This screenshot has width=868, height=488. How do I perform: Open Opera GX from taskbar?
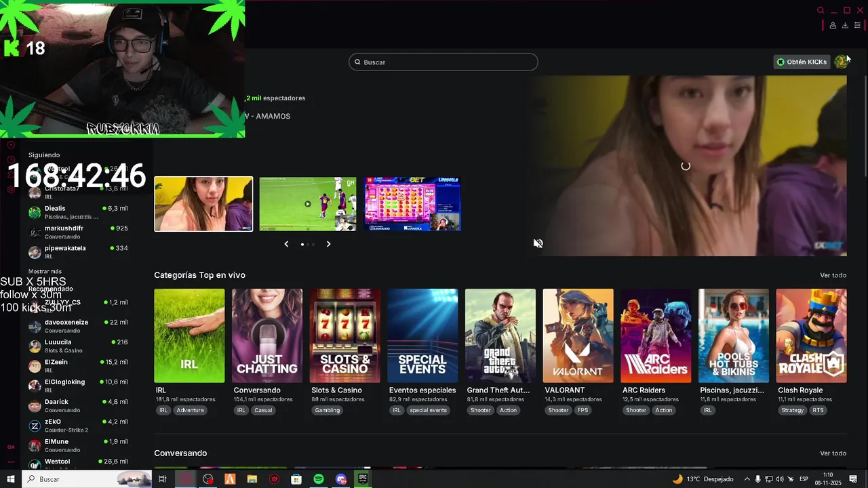pos(186,479)
